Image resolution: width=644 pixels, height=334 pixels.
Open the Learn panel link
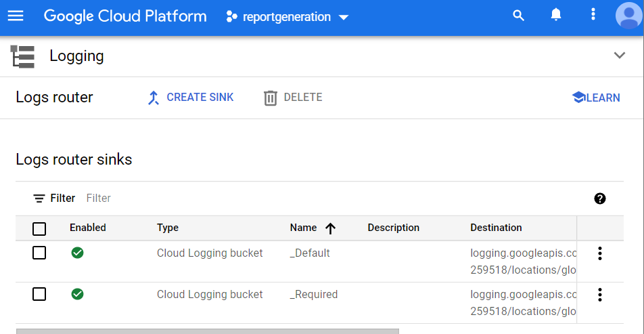[x=595, y=98]
